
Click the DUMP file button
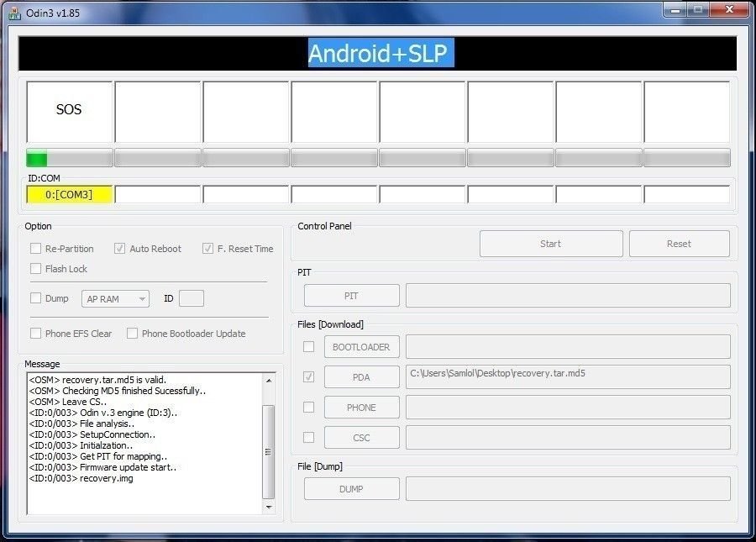click(x=351, y=489)
